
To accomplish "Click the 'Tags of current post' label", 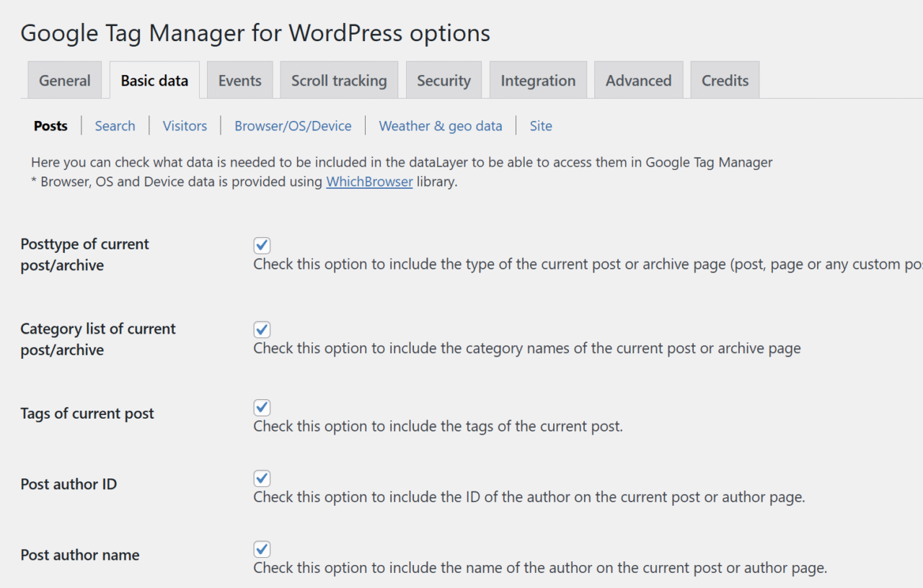I will [87, 414].
